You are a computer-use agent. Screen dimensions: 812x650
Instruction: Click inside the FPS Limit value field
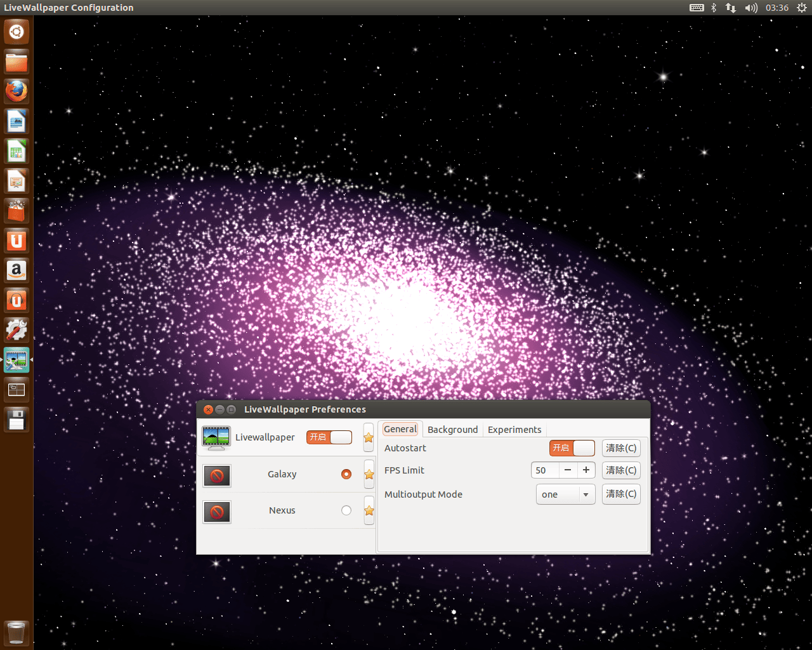coord(544,470)
